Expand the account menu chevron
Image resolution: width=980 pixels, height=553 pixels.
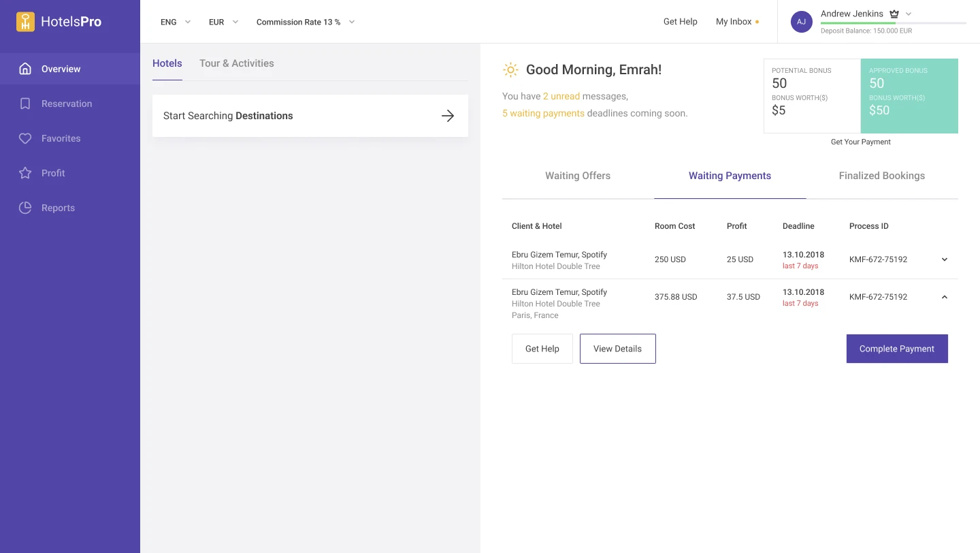coord(908,14)
